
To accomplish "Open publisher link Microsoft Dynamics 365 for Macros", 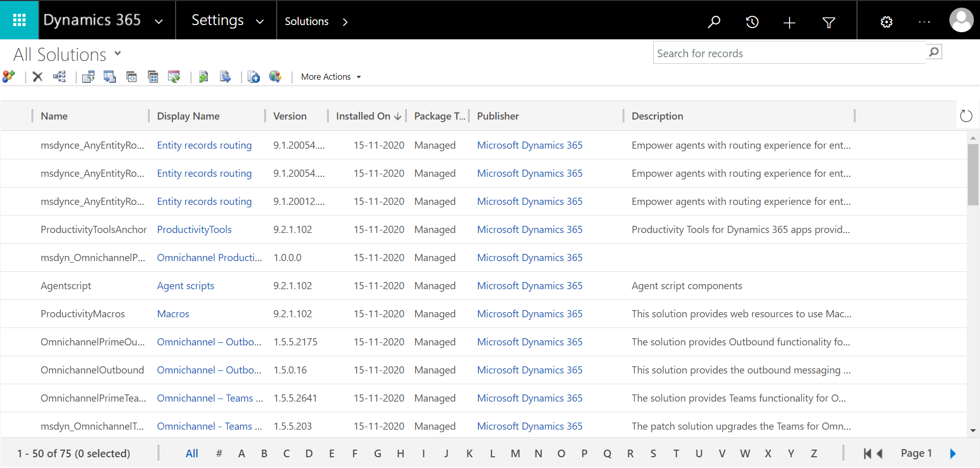I will click(x=529, y=314).
